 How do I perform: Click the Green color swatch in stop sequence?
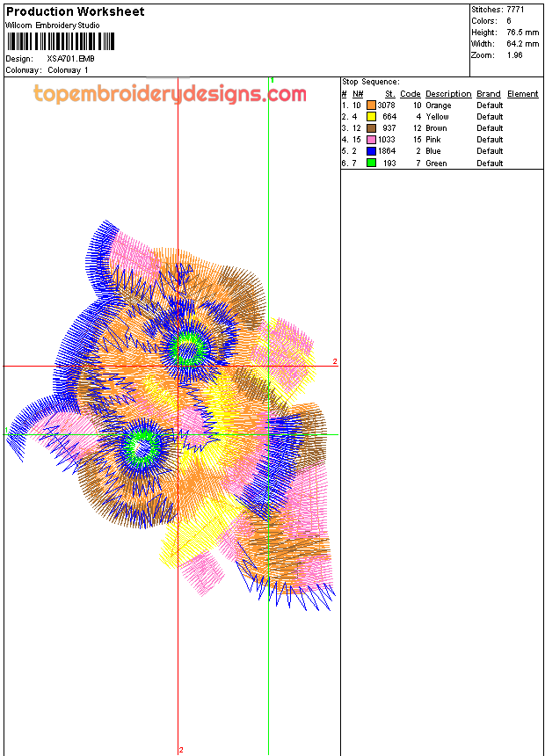pyautogui.click(x=371, y=163)
